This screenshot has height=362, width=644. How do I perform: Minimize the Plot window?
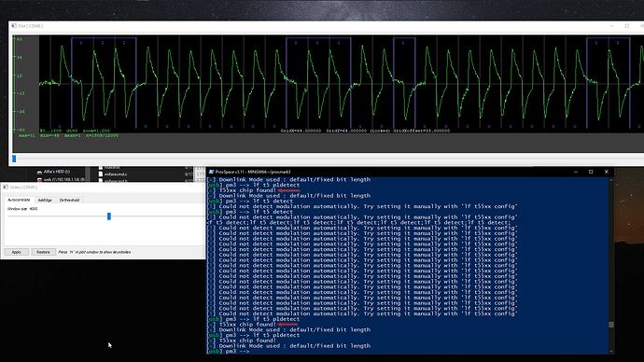[x=611, y=26]
